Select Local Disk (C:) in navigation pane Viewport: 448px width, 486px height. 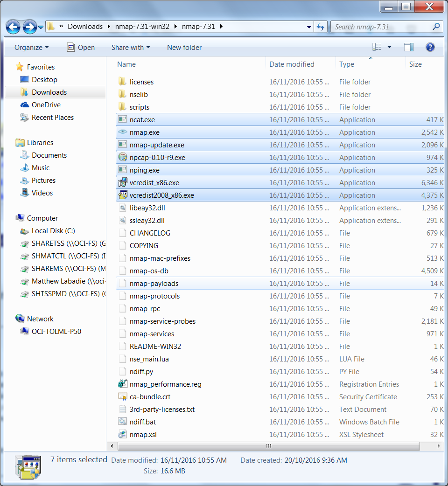(53, 231)
